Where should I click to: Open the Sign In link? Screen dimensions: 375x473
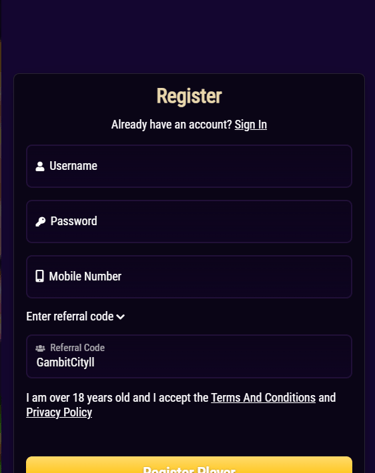coord(251,125)
